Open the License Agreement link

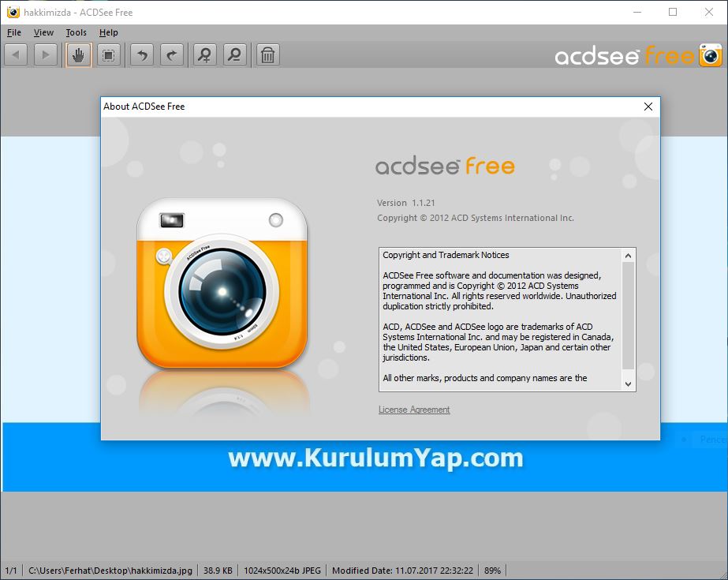coord(414,410)
